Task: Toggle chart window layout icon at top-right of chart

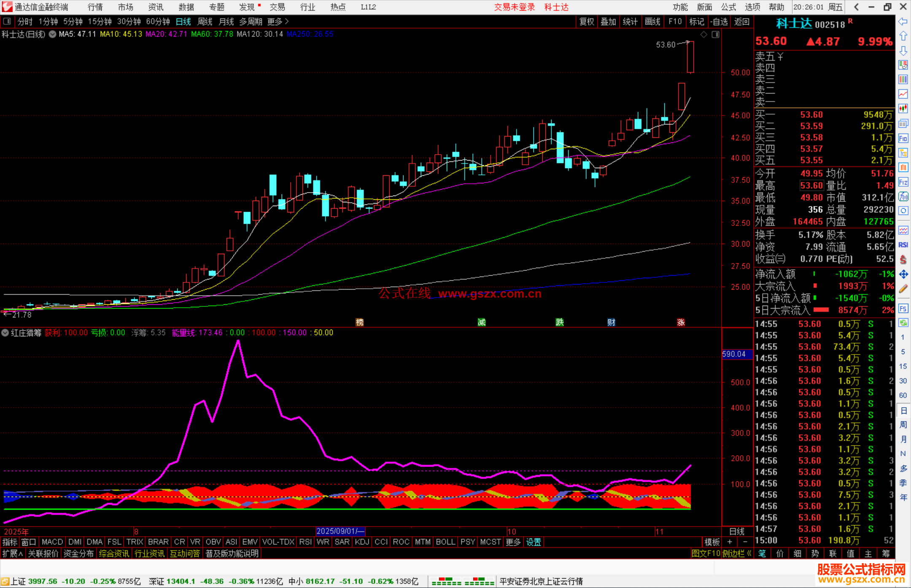Action: 715,35
